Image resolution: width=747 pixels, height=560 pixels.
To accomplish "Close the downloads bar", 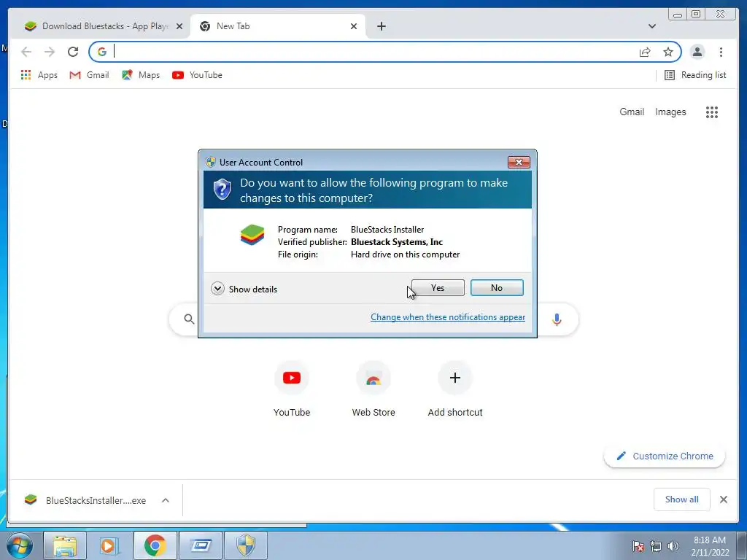I will [x=723, y=499].
